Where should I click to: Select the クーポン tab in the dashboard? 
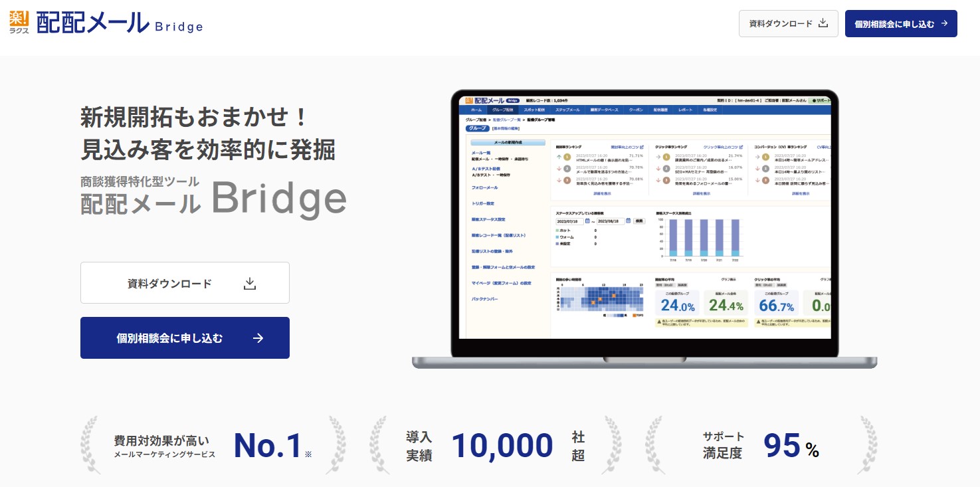tap(636, 110)
